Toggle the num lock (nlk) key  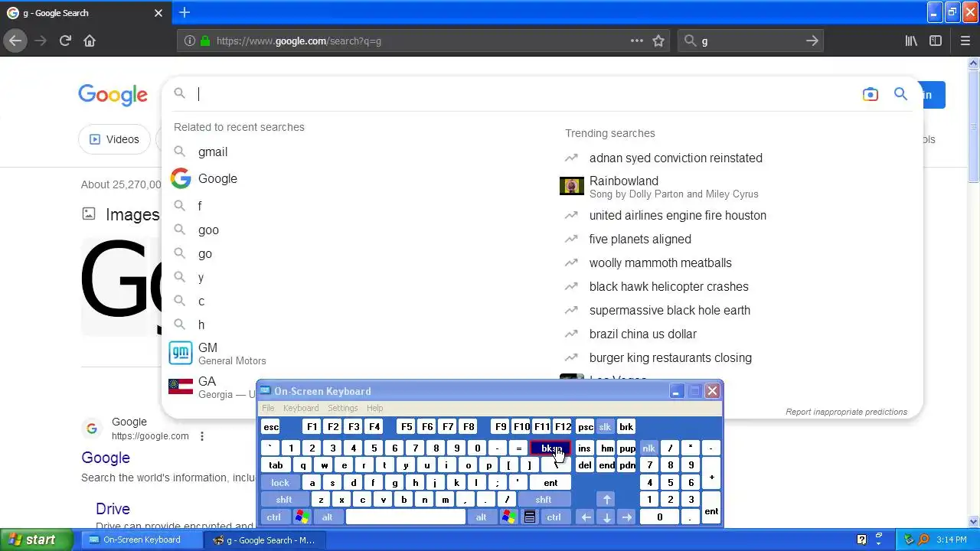click(648, 448)
